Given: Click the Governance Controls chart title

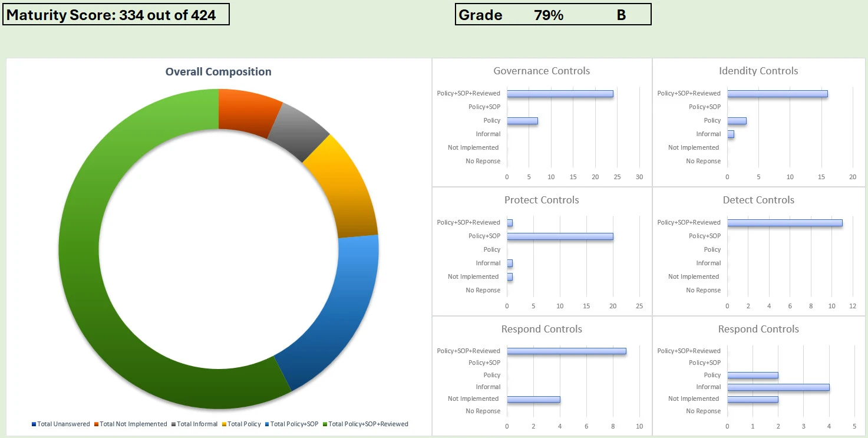Looking at the screenshot, I should click(542, 71).
